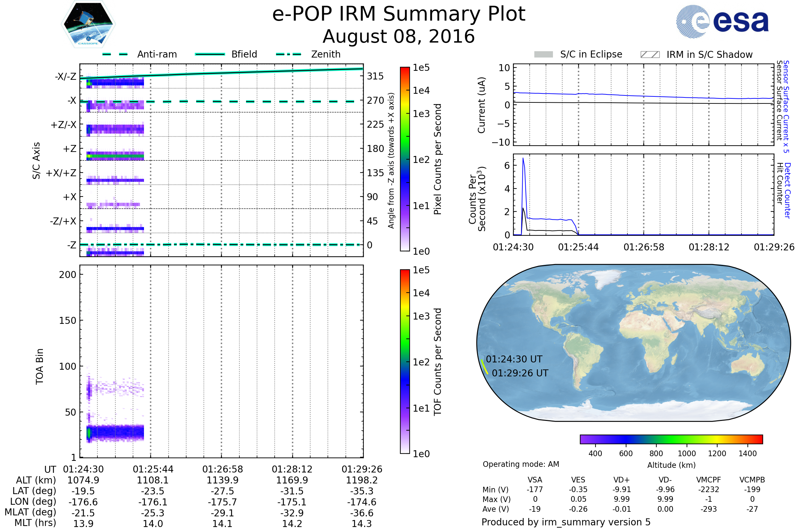The height and width of the screenshot is (532, 798).
Task: Click the Operating mode: AM label
Action: coord(521,464)
